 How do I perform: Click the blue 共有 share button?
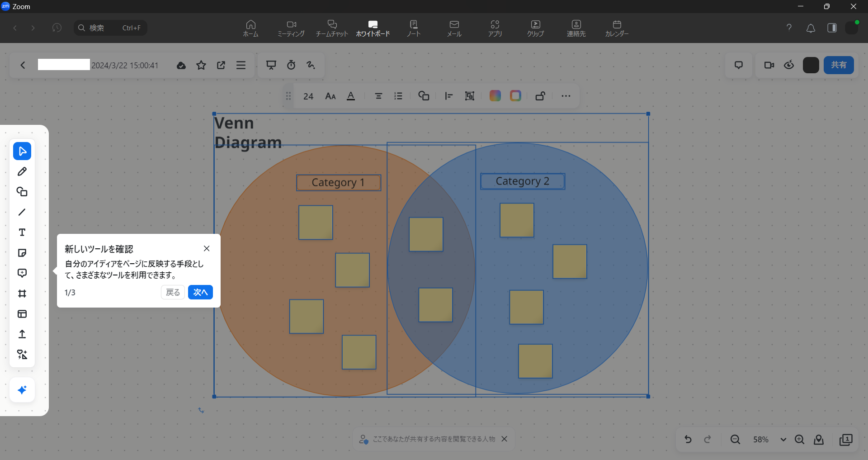pyautogui.click(x=839, y=65)
